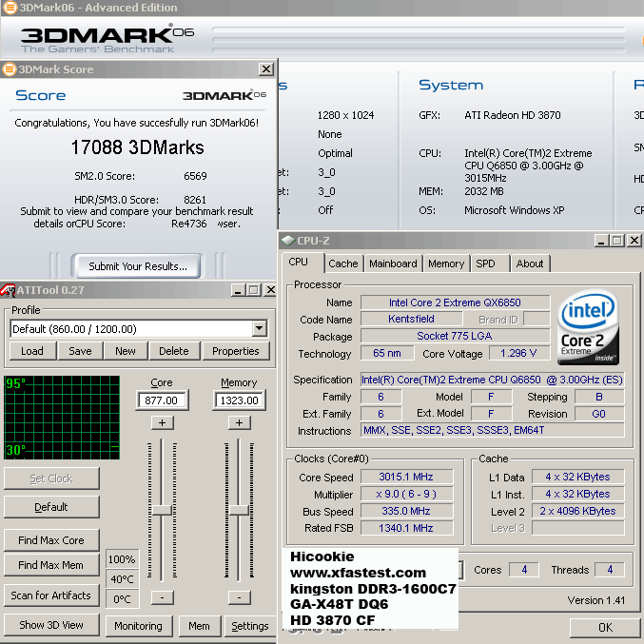The height and width of the screenshot is (644, 644).
Task: Decrease Core clock with minus button
Action: 163,597
